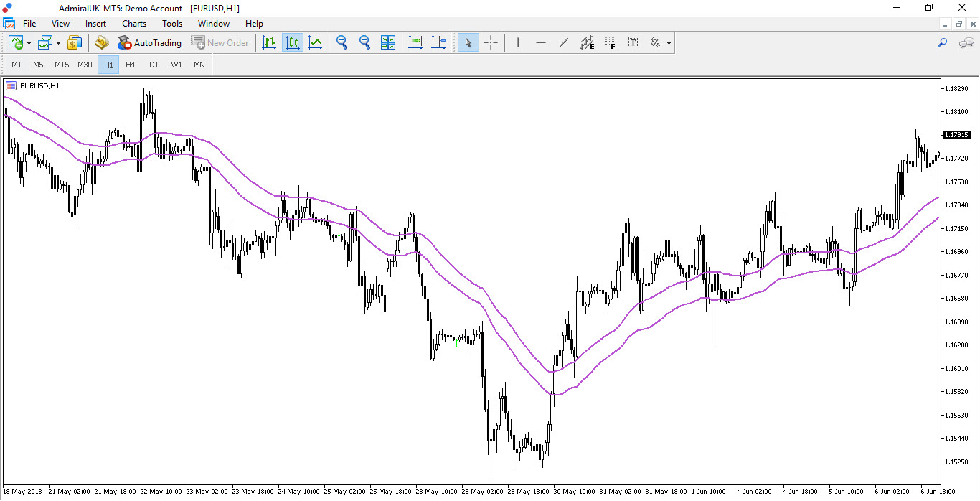This screenshot has height=501, width=980.
Task: Select the Horizontal Line drawing tool
Action: tap(541, 42)
